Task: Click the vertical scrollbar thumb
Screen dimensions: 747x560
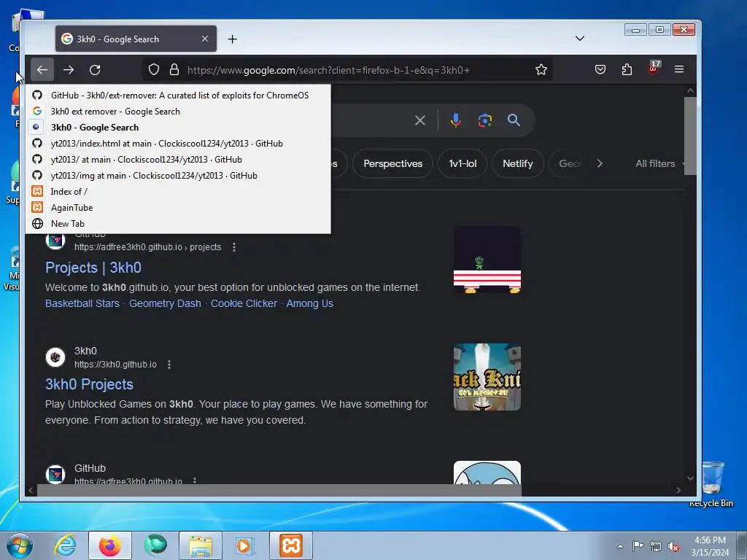Action: [690, 136]
